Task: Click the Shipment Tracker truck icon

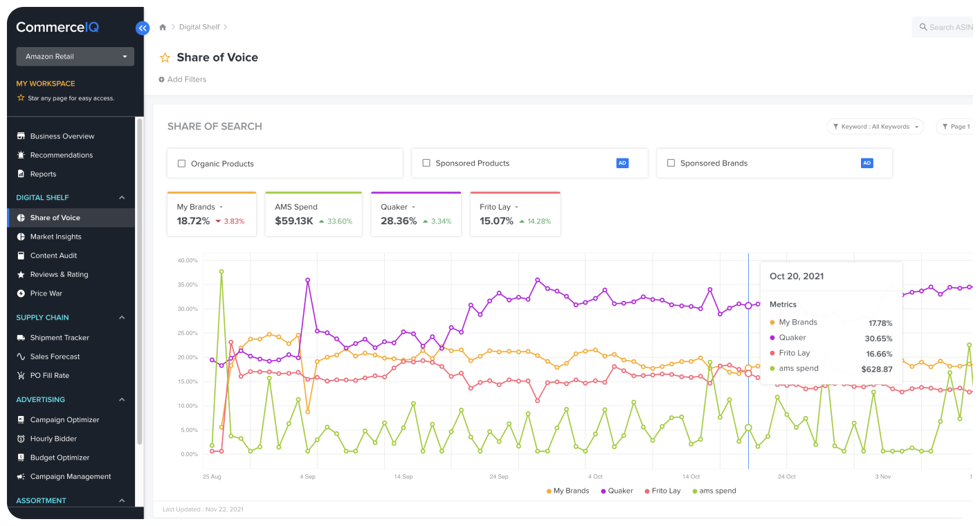Action: pos(21,338)
